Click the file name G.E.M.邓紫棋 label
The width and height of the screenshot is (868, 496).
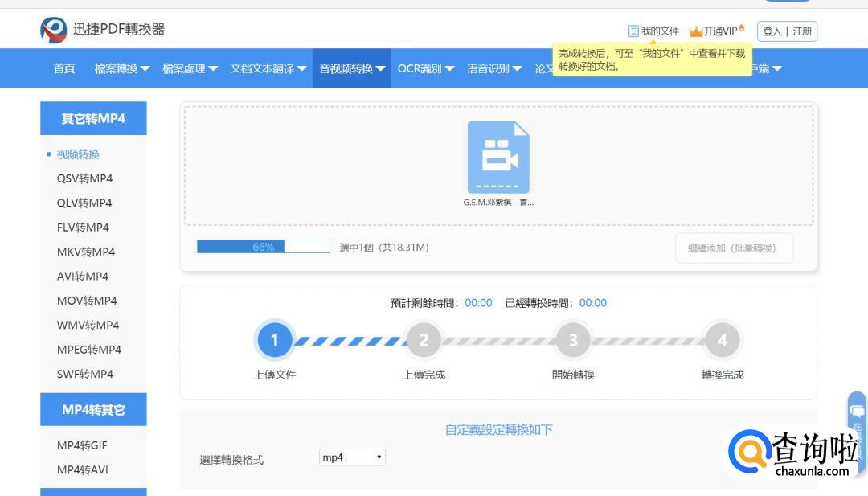click(x=498, y=203)
